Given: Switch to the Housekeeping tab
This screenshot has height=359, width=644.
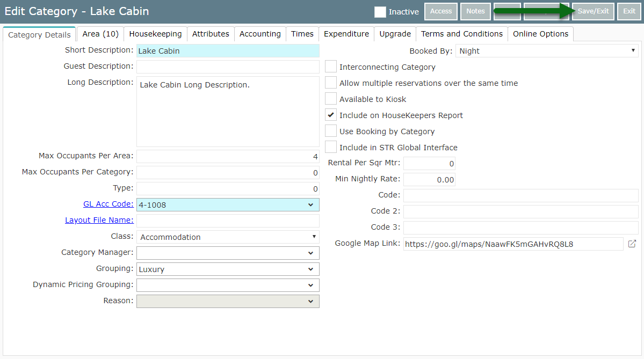Looking at the screenshot, I should coord(155,34).
